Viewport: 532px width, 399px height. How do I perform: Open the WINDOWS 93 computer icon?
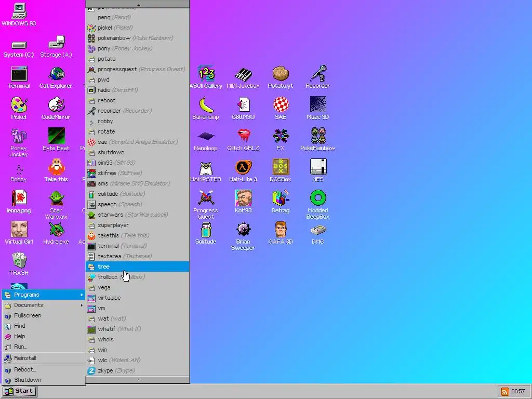click(x=19, y=15)
